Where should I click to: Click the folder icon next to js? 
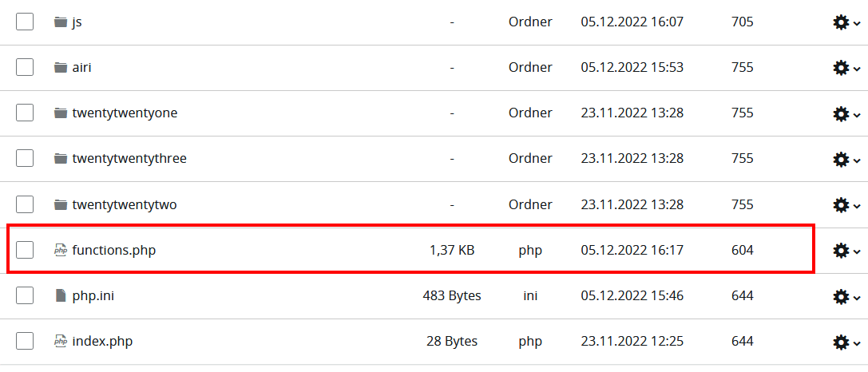pyautogui.click(x=61, y=22)
